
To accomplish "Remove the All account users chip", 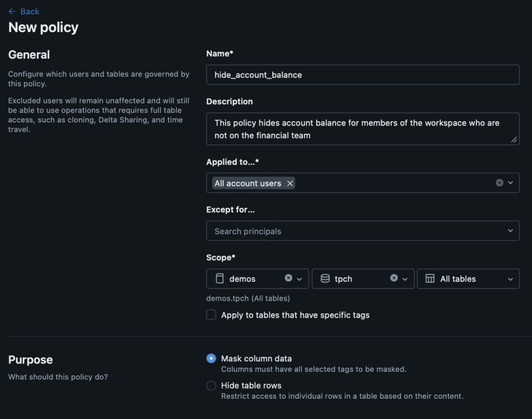I will pyautogui.click(x=290, y=183).
